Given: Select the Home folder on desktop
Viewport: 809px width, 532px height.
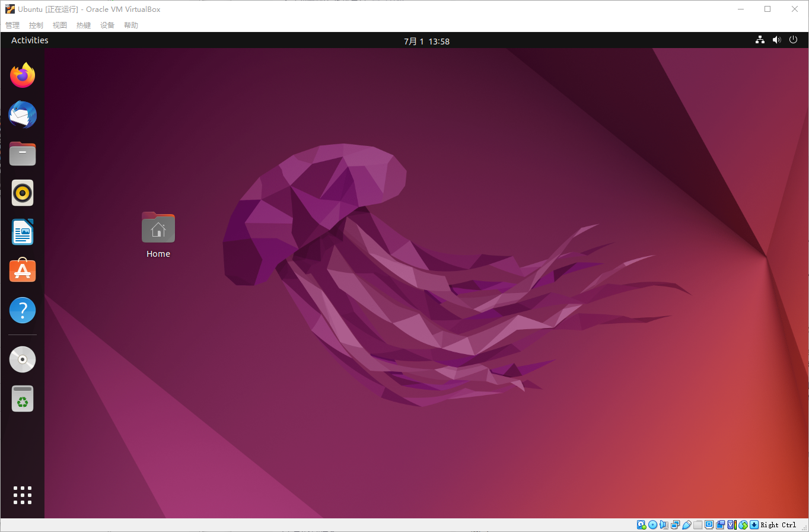Looking at the screenshot, I should pos(158,228).
